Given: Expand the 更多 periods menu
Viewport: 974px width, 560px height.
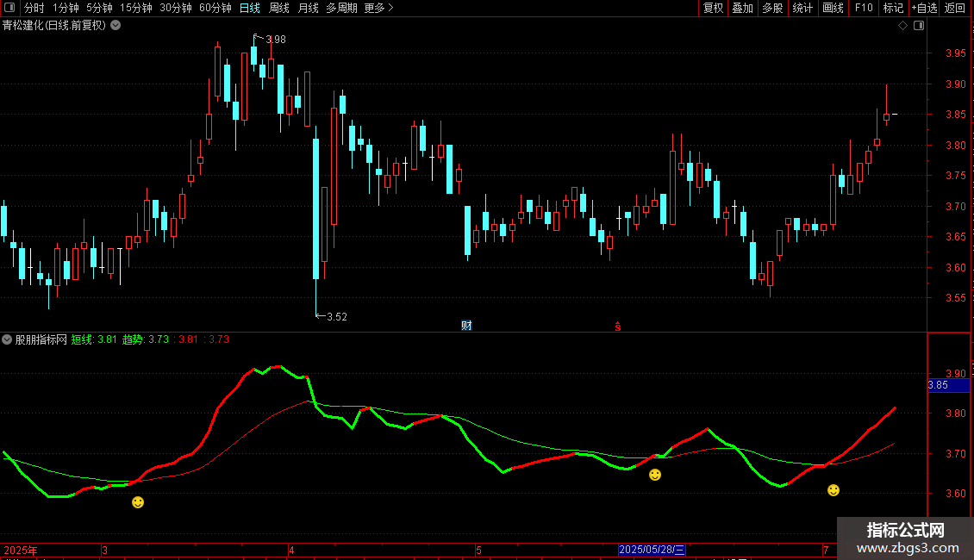Looking at the screenshot, I should (x=378, y=8).
